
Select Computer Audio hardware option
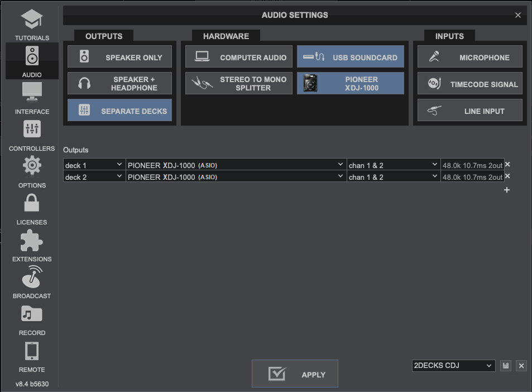tap(239, 57)
